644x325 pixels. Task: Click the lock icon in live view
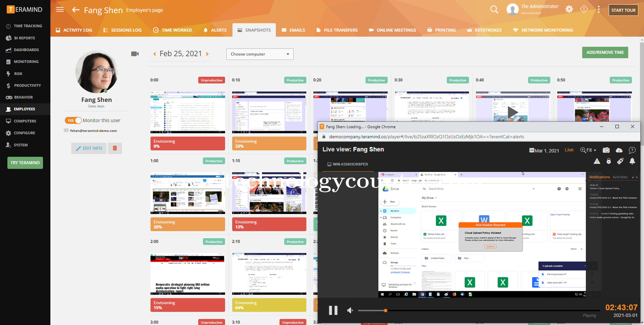click(x=609, y=161)
